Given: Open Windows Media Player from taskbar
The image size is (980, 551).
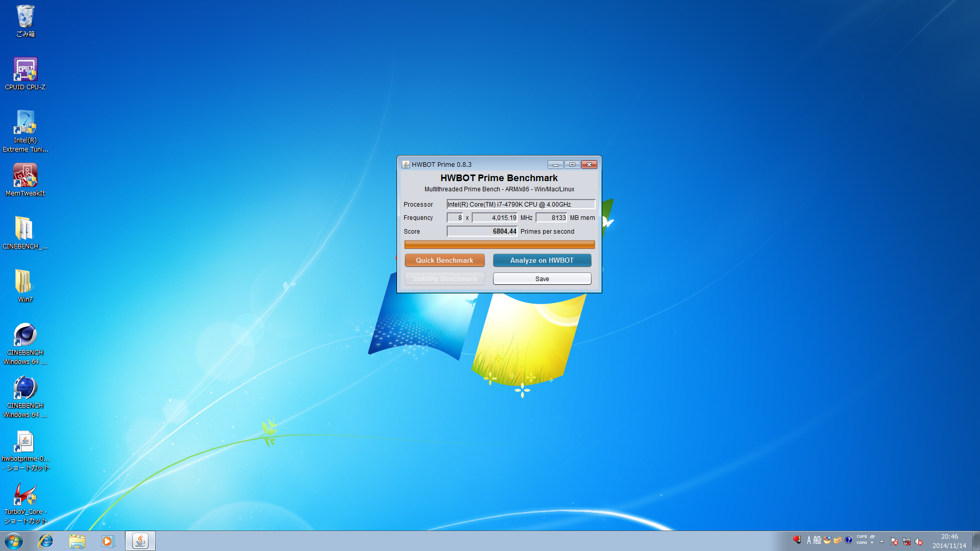Looking at the screenshot, I should coord(108,541).
